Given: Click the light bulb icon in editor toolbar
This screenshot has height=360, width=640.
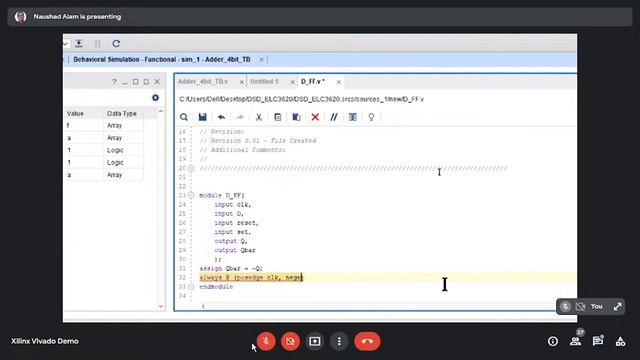Looking at the screenshot, I should tap(371, 117).
